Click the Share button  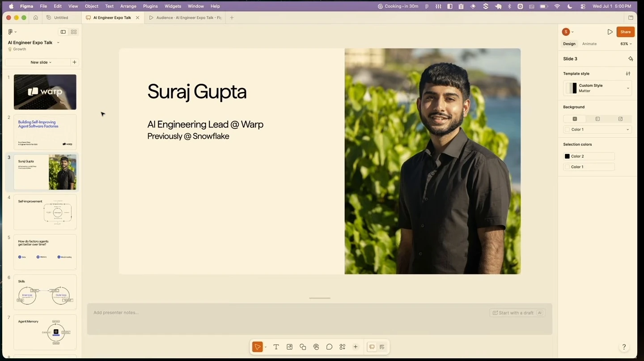(x=625, y=32)
